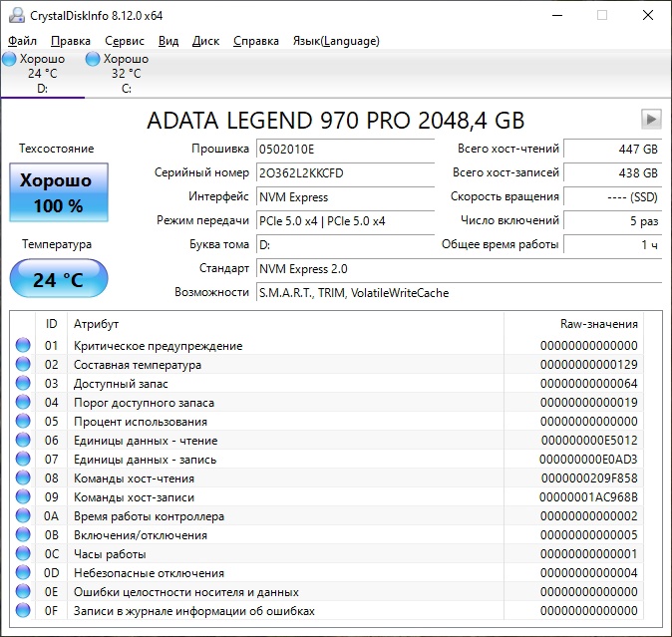
Task: Open the Вид menu
Action: [x=168, y=41]
